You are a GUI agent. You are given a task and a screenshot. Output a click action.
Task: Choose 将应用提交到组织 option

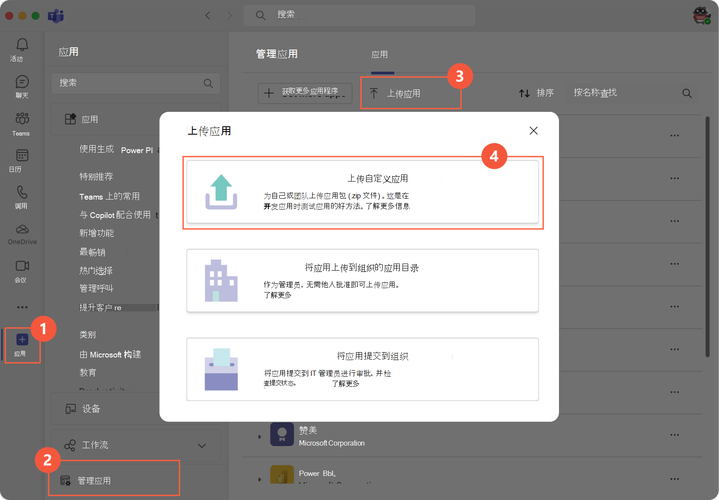[362, 369]
